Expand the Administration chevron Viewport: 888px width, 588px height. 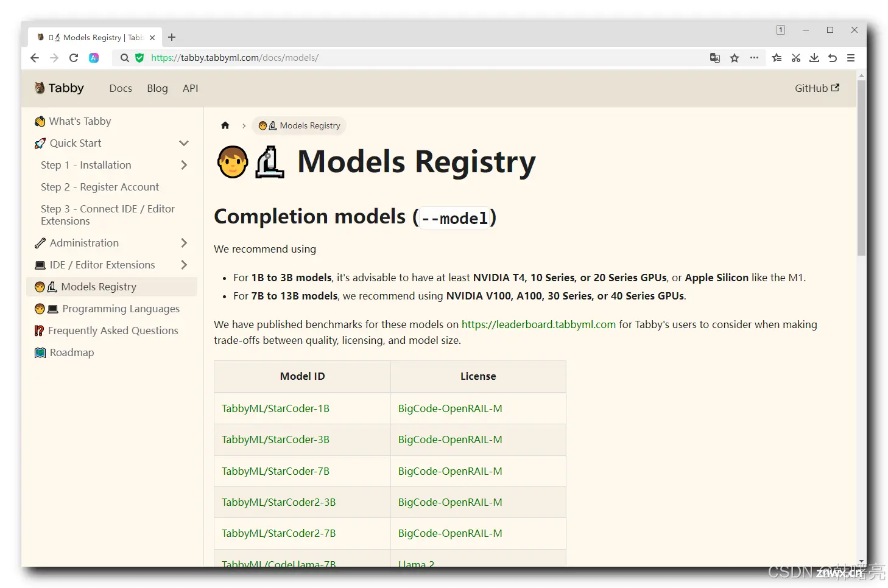(x=184, y=243)
